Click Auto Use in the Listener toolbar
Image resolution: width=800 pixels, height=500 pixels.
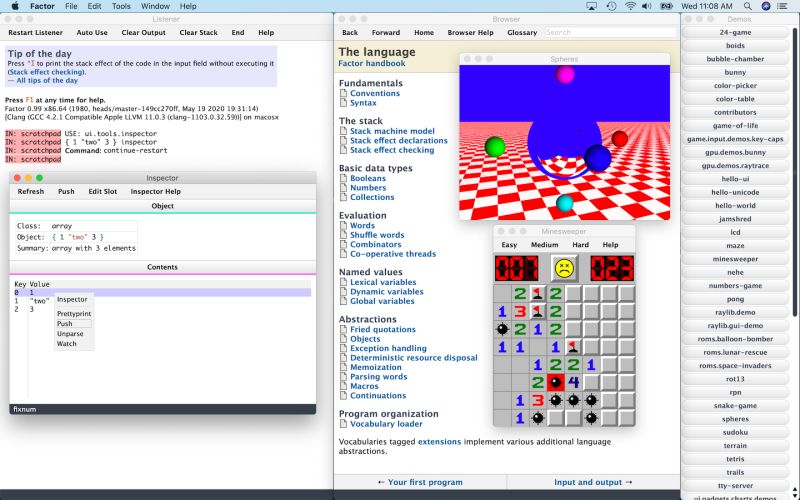[92, 33]
